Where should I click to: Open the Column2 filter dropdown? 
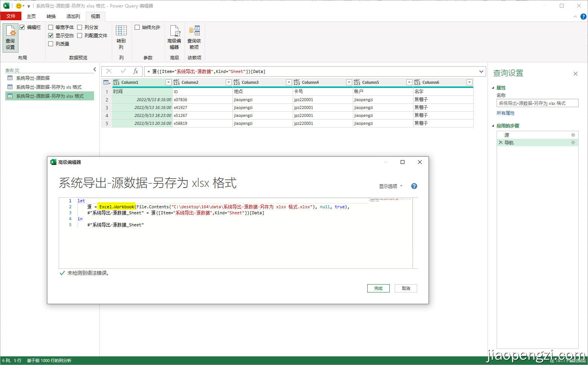pos(229,82)
